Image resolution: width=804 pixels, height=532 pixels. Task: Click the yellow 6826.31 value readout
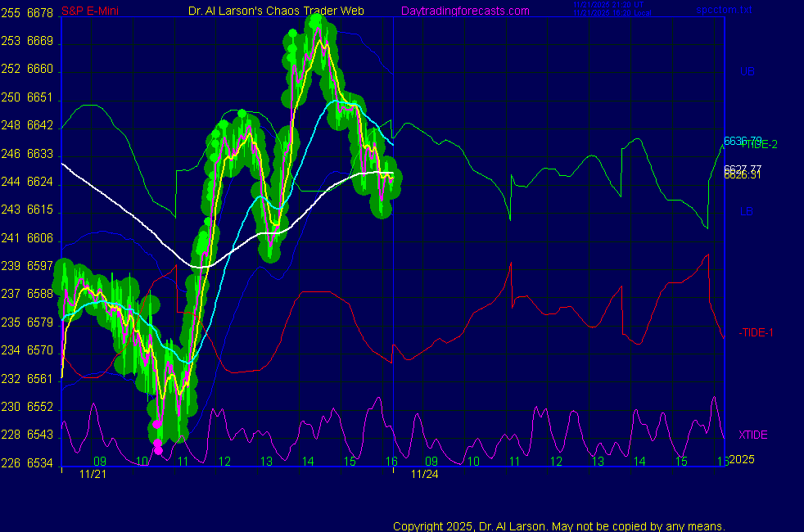coord(742,174)
